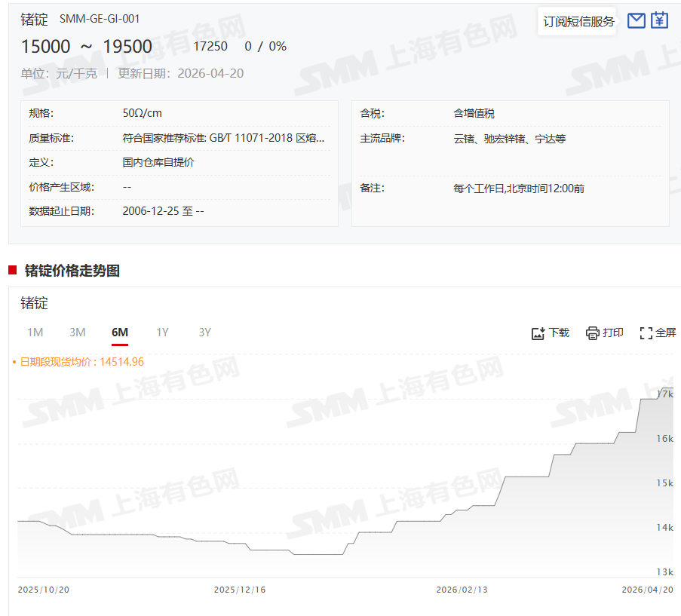
Task: Select the active 6M range tab
Action: pos(120,333)
